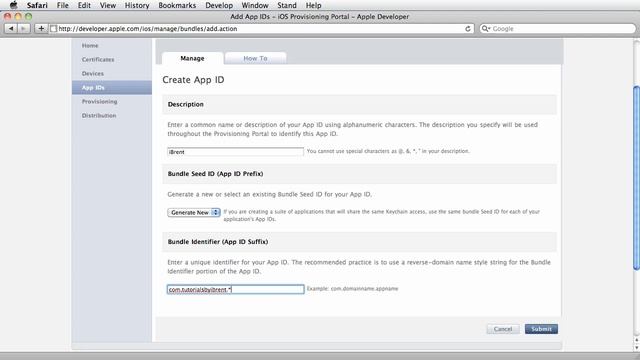The height and width of the screenshot is (360, 640).
Task: Click the Google search magnifier icon
Action: pyautogui.click(x=485, y=29)
